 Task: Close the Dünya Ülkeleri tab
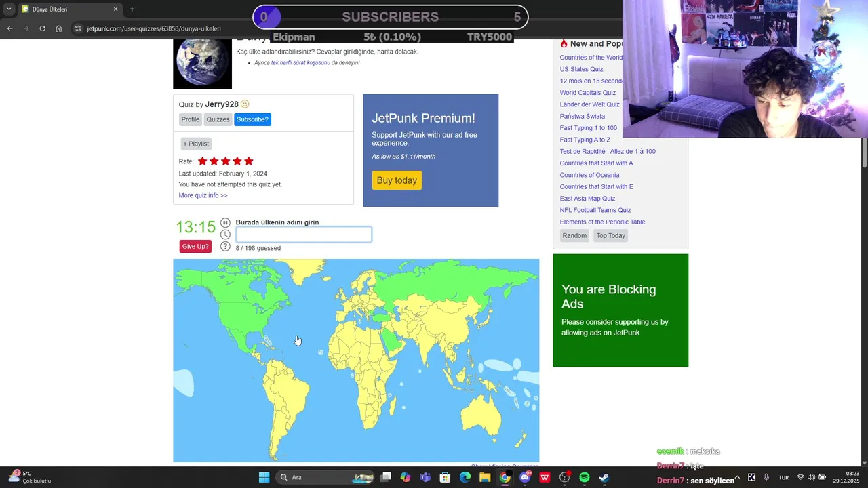point(115,9)
